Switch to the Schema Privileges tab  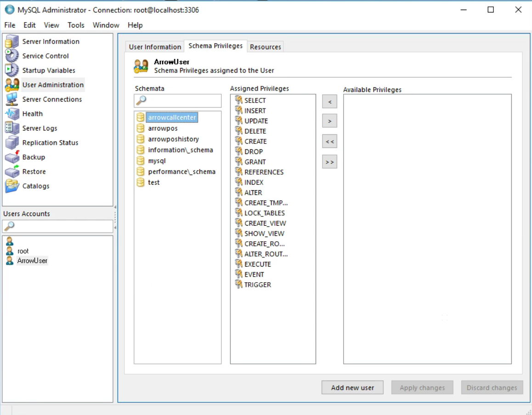(215, 46)
